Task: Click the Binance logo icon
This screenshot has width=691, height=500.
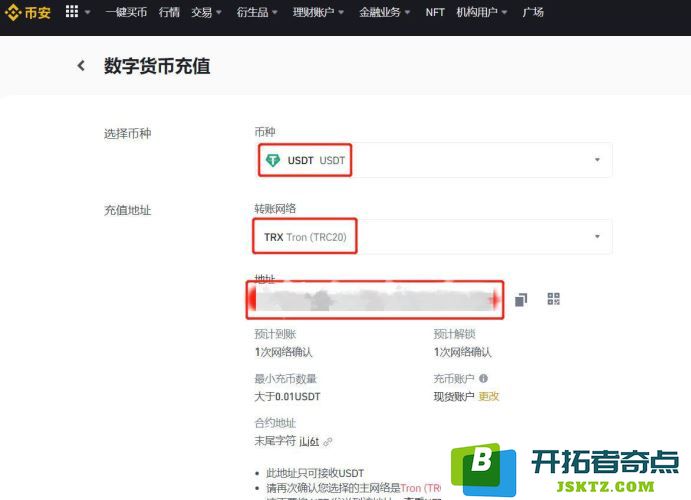Action: point(12,12)
